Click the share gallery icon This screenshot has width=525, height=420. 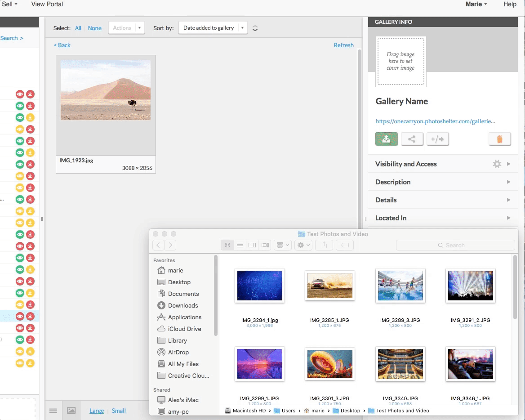(x=412, y=139)
